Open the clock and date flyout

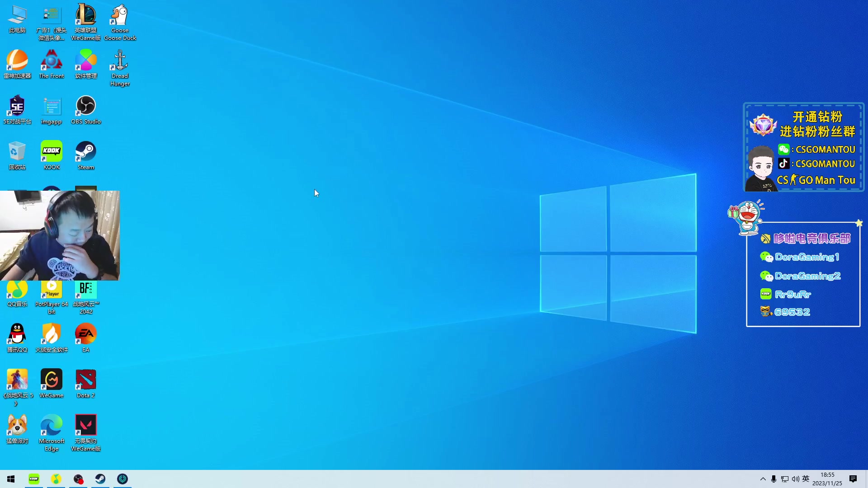pyautogui.click(x=827, y=479)
